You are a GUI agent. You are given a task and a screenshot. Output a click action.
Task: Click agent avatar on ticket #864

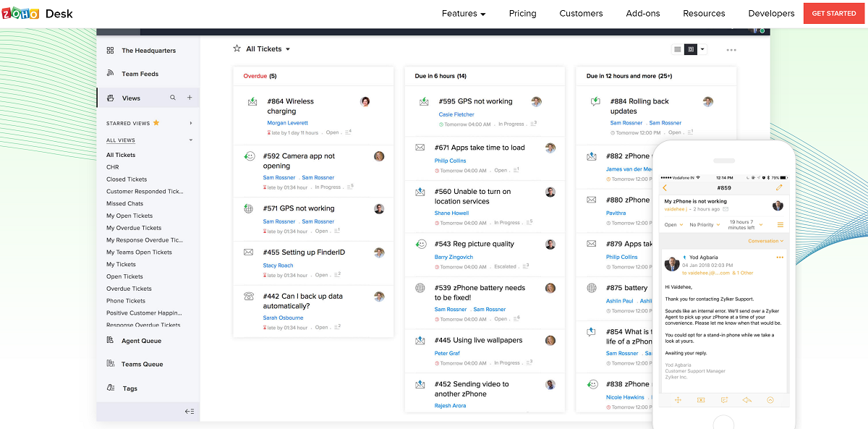point(365,101)
